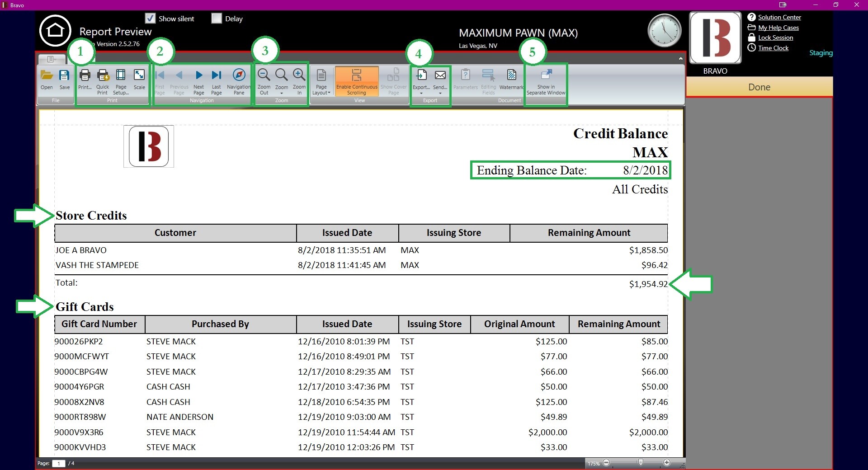Go to Previous Page
The height and width of the screenshot is (470, 868).
179,81
